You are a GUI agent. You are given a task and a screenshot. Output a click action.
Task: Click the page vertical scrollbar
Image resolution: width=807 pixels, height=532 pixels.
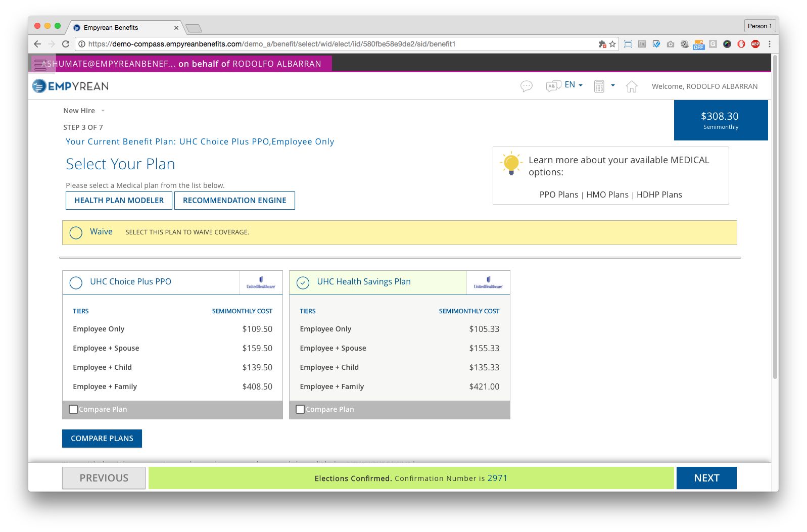[x=775, y=217]
